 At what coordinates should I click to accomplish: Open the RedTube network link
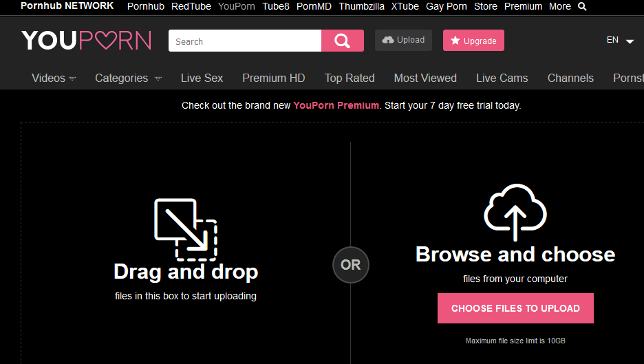pyautogui.click(x=191, y=7)
